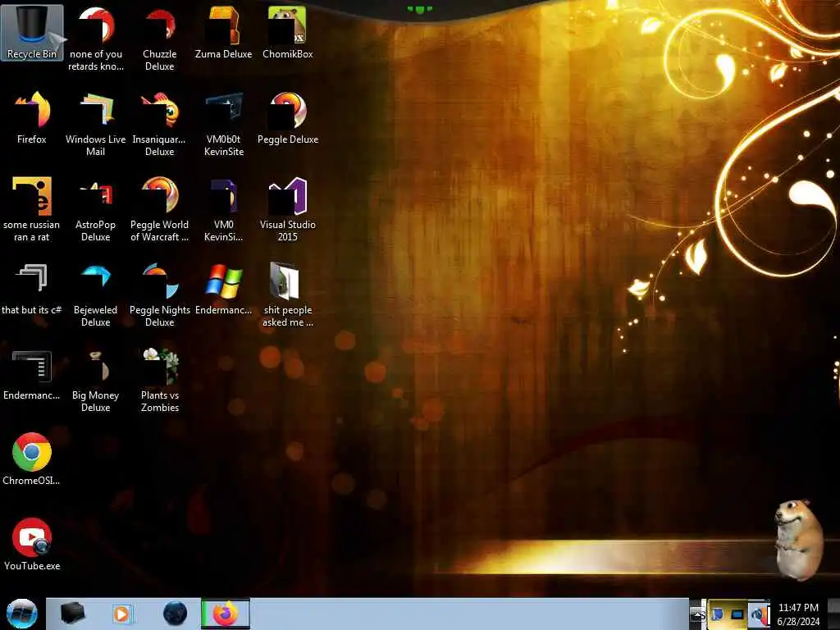Show hidden system tray icons

coord(697,614)
